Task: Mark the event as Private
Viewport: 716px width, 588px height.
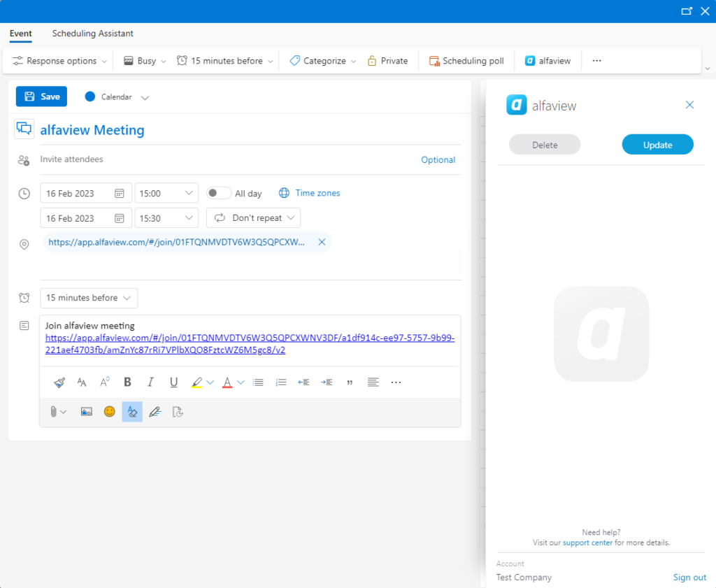Action: (387, 61)
